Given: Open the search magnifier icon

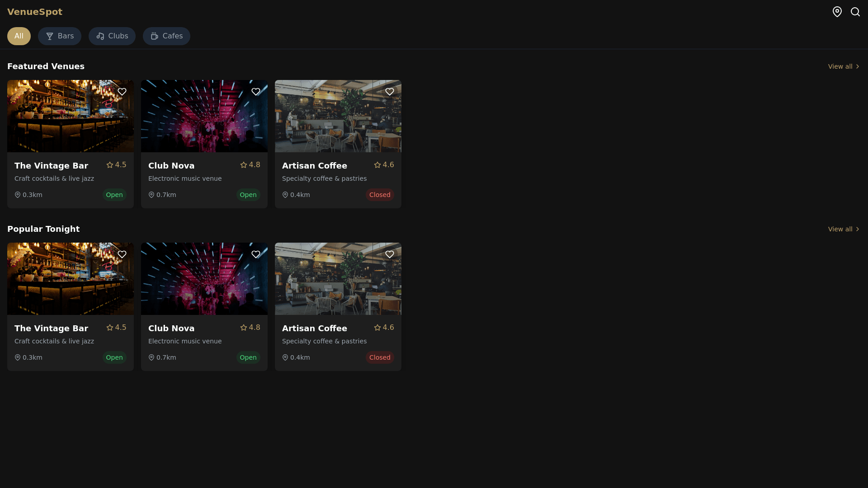Looking at the screenshot, I should coord(855,12).
